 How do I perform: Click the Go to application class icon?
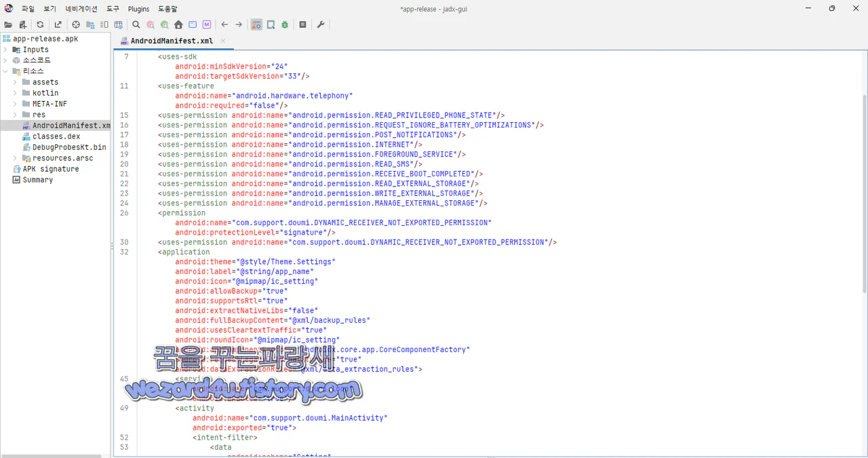coord(193,24)
